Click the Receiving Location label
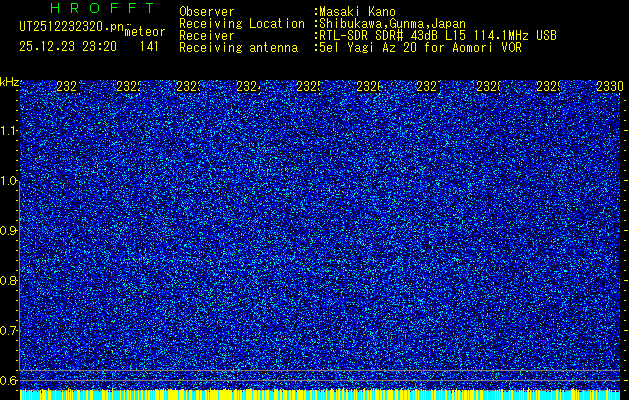The height and width of the screenshot is (400, 629). tap(242, 24)
